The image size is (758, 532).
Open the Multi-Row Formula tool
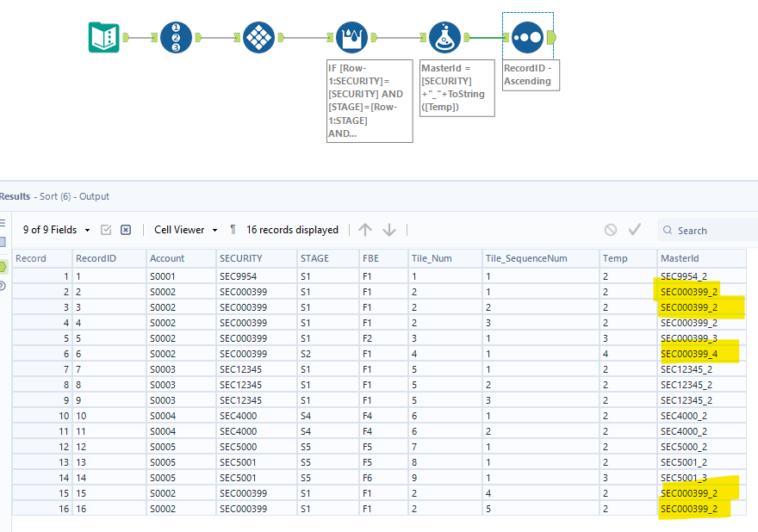[351, 37]
